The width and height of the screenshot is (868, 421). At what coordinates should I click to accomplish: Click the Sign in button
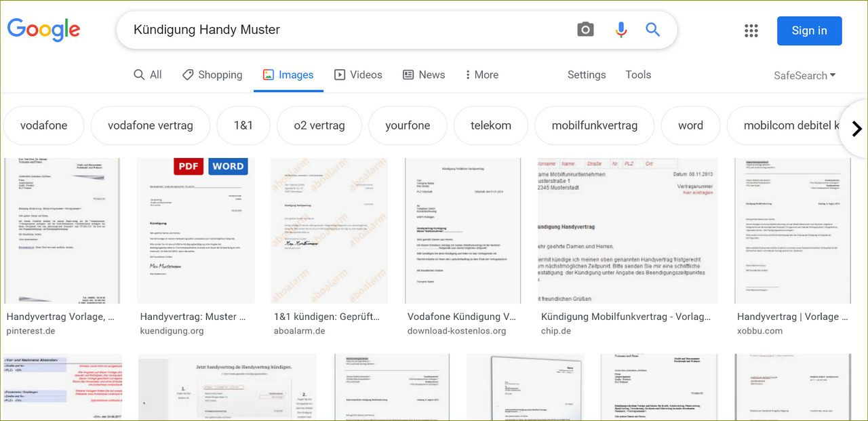(x=809, y=31)
